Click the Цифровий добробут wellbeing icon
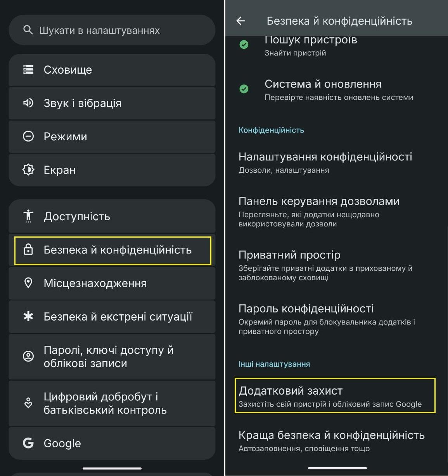Viewport: 448px width, 476px height. point(28,403)
